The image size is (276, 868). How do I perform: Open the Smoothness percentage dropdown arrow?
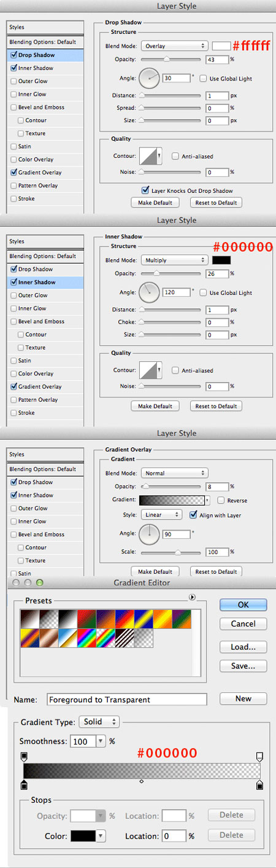coord(101,741)
